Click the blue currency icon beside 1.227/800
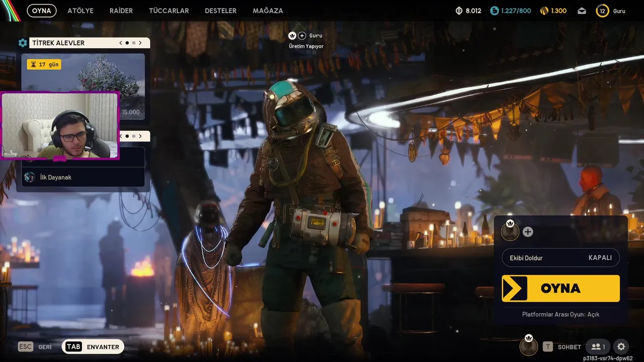 tap(494, 11)
